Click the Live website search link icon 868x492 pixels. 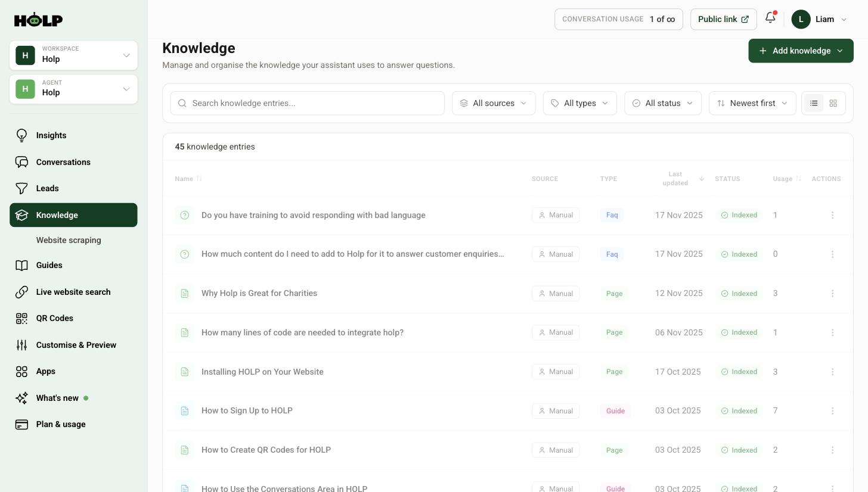click(x=21, y=292)
